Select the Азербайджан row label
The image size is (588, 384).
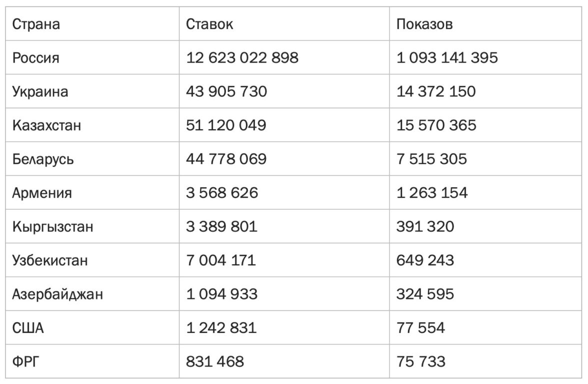[x=57, y=294]
